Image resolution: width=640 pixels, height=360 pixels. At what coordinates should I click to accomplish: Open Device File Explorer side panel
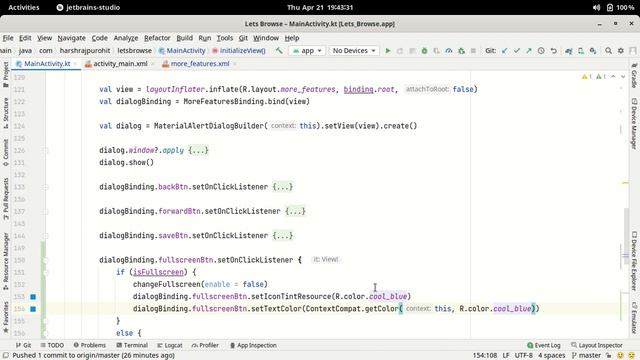pyautogui.click(x=634, y=261)
